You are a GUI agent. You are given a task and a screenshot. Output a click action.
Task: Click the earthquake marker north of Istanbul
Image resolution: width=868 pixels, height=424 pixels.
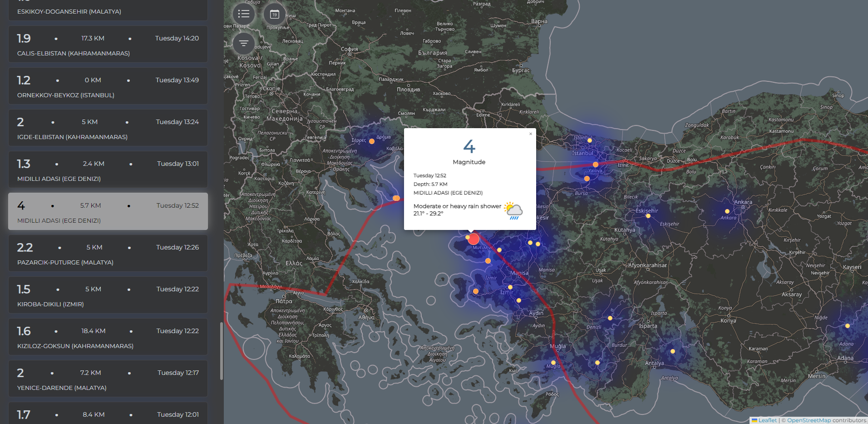click(x=590, y=140)
